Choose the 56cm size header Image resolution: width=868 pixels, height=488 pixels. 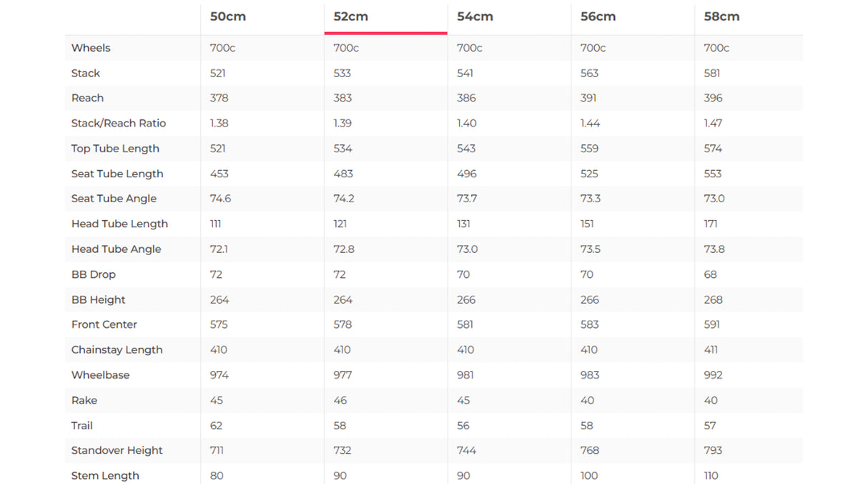(x=598, y=16)
